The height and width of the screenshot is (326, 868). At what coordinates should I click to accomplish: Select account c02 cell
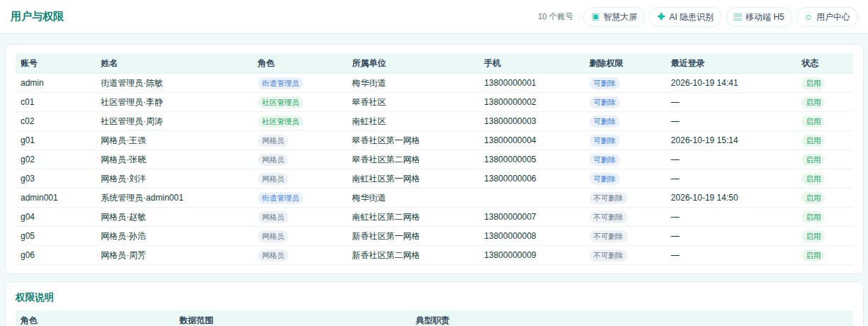(28, 121)
